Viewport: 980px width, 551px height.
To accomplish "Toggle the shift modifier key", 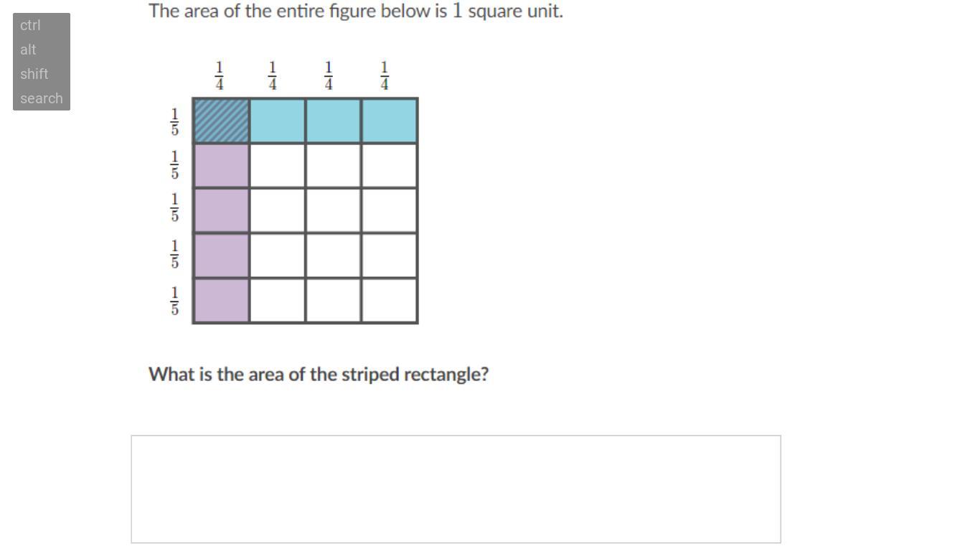I will coord(34,75).
